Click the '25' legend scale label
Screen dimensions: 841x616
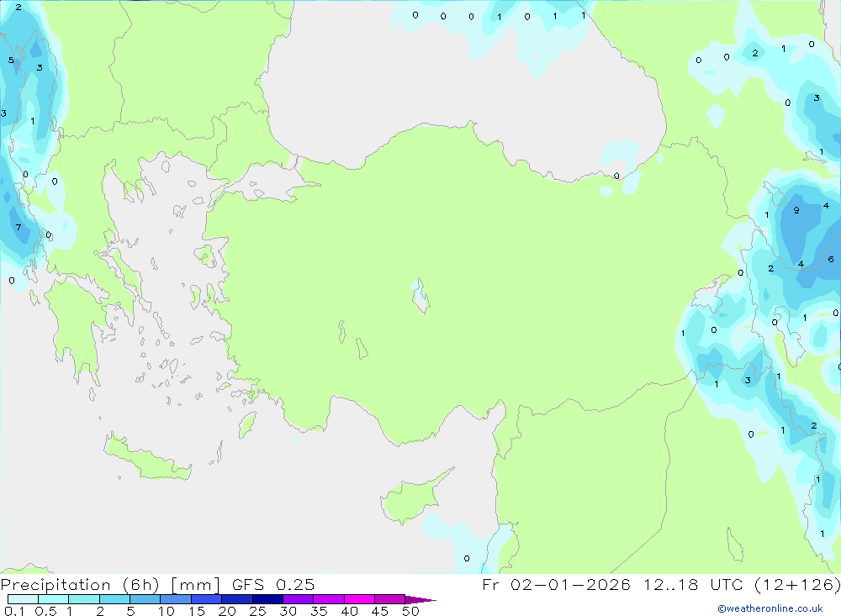[x=257, y=611]
